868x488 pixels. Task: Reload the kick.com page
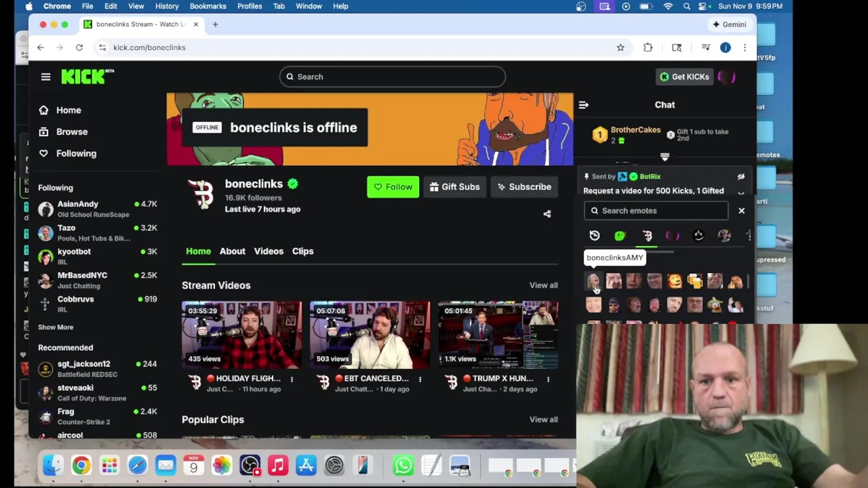(x=79, y=47)
